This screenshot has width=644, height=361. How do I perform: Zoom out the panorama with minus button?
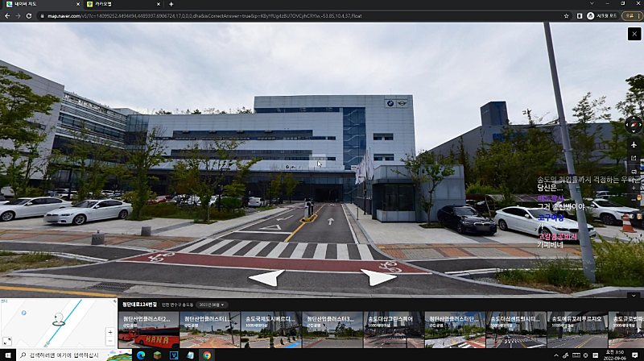[634, 199]
